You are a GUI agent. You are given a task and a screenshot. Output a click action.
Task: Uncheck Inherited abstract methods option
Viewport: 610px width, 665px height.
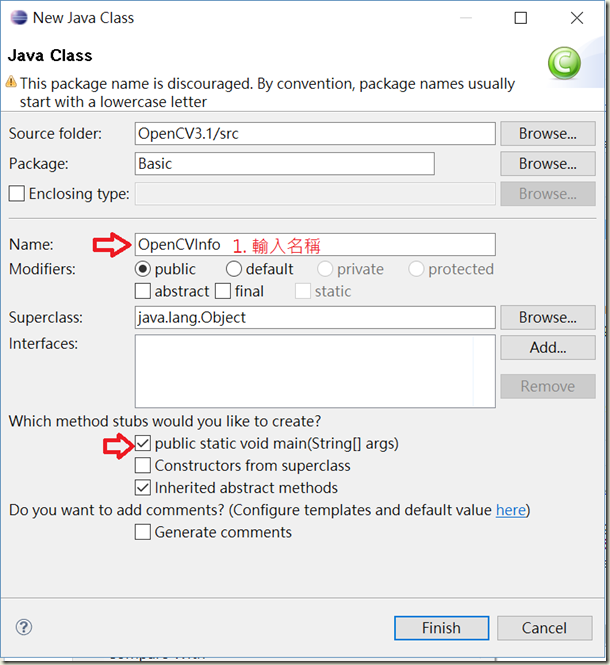tap(143, 488)
